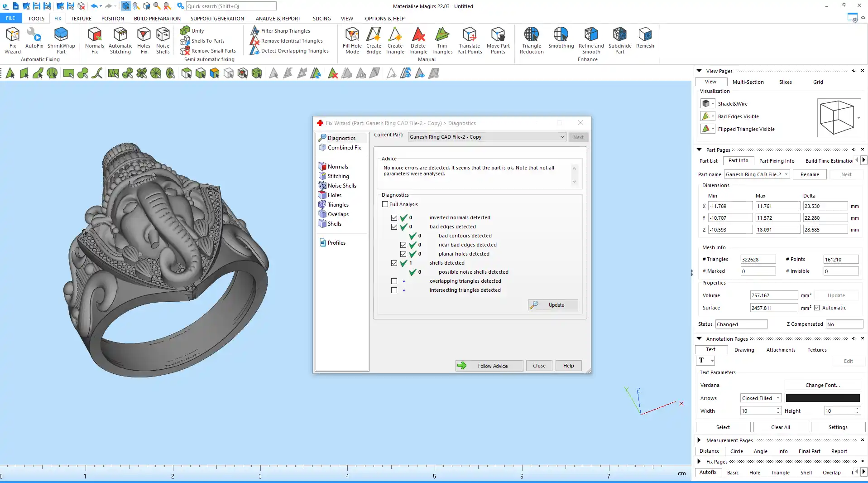Expand the Measurement Pages panel
868x483 pixels.
click(699, 440)
